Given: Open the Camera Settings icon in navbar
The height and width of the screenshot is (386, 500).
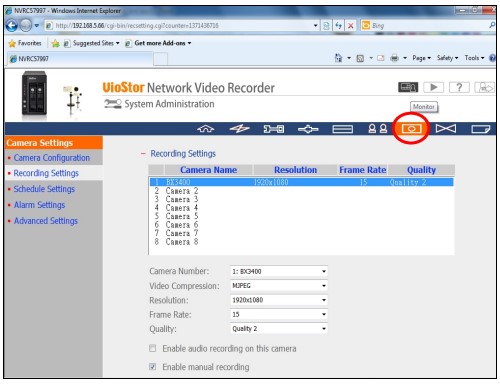Looking at the screenshot, I should pyautogui.click(x=411, y=129).
